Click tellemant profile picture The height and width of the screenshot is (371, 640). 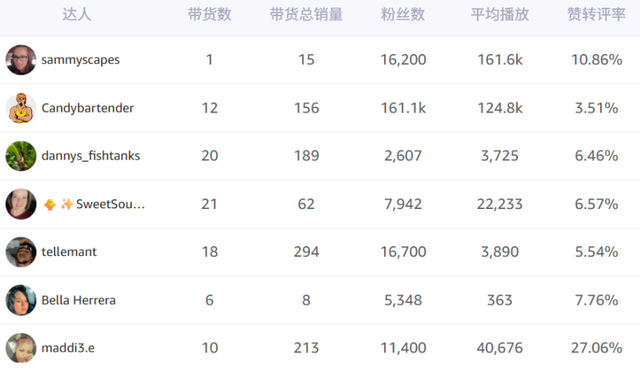tap(21, 252)
